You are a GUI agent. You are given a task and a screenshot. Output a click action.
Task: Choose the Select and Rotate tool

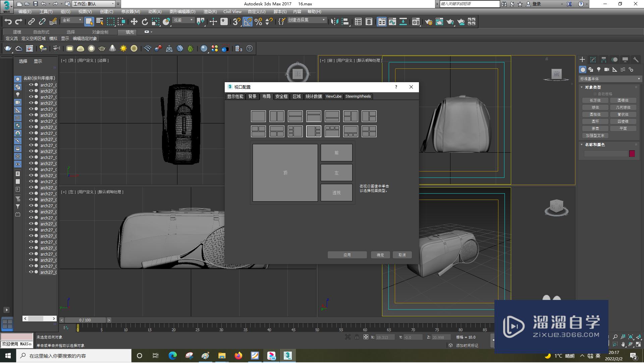pos(145,22)
